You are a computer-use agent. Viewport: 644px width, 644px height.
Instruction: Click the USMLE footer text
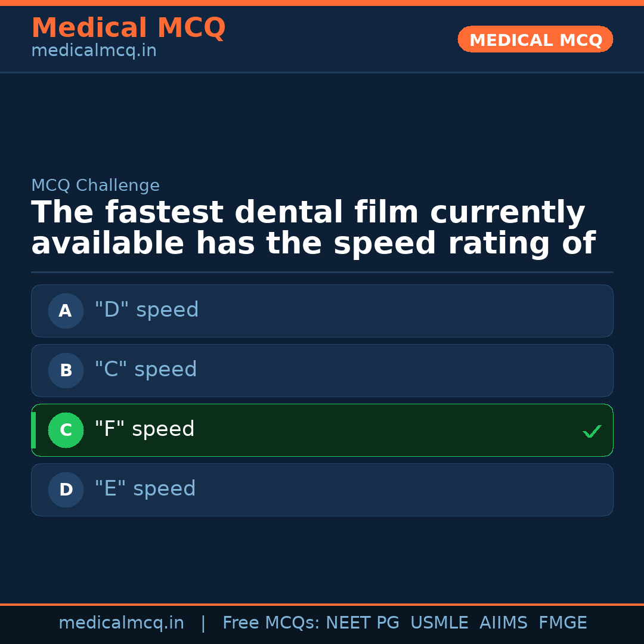[439, 623]
